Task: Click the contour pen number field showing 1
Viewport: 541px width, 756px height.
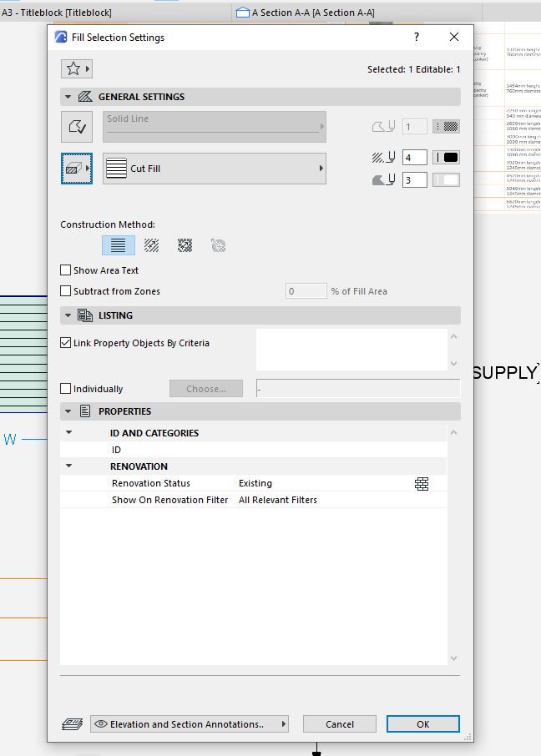Action: pyautogui.click(x=415, y=126)
